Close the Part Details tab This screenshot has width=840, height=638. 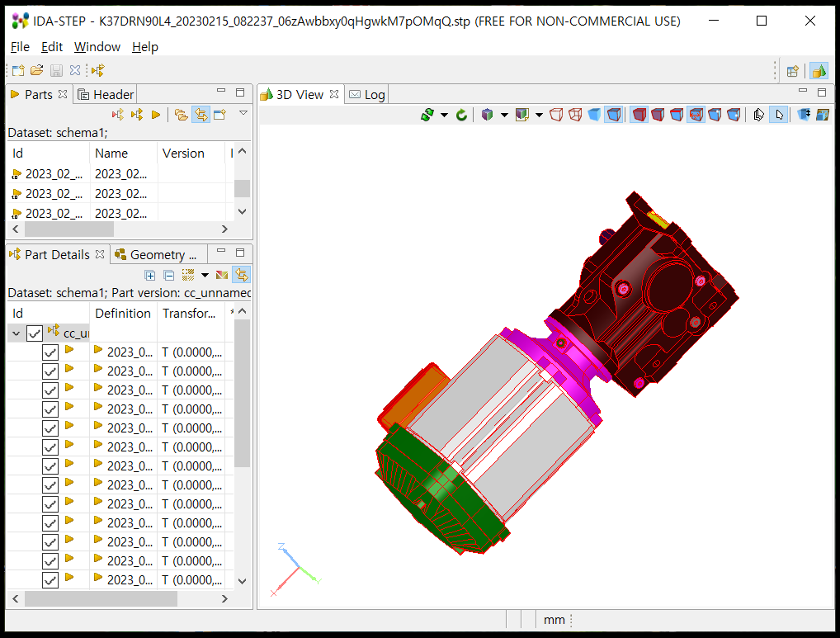pyautogui.click(x=100, y=254)
